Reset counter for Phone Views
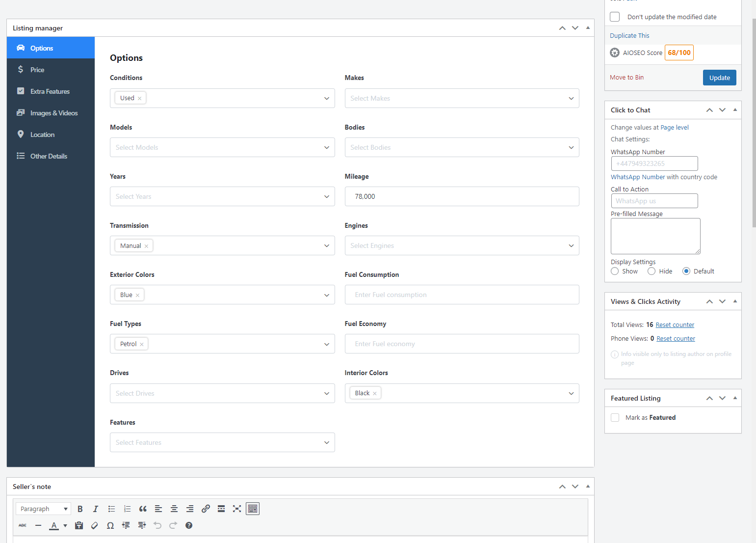Image resolution: width=756 pixels, height=543 pixels. coord(676,338)
